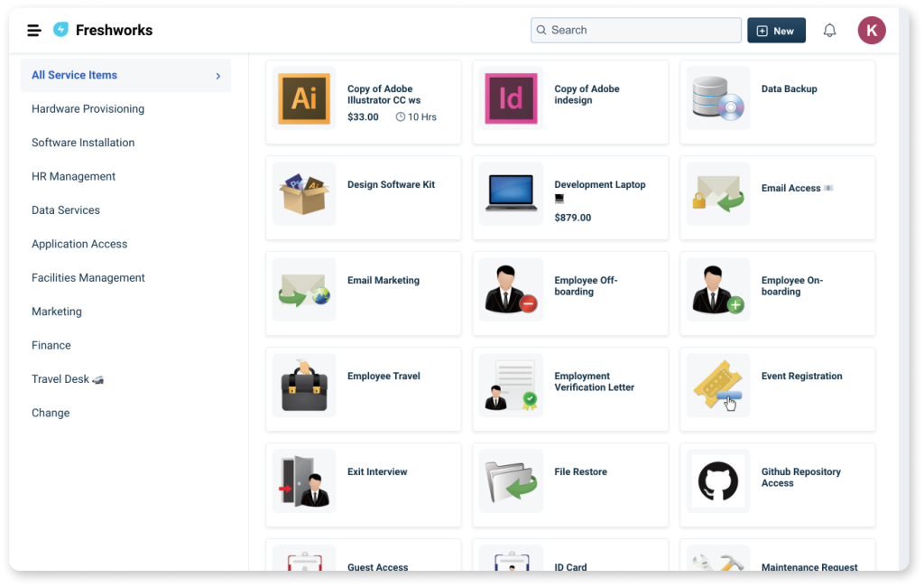Click the Development Laptop icon
The width and height of the screenshot is (924, 587).
511,193
